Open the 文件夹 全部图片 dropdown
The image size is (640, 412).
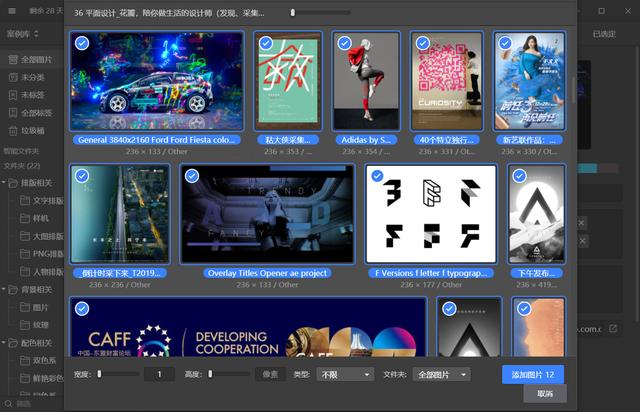click(x=442, y=374)
